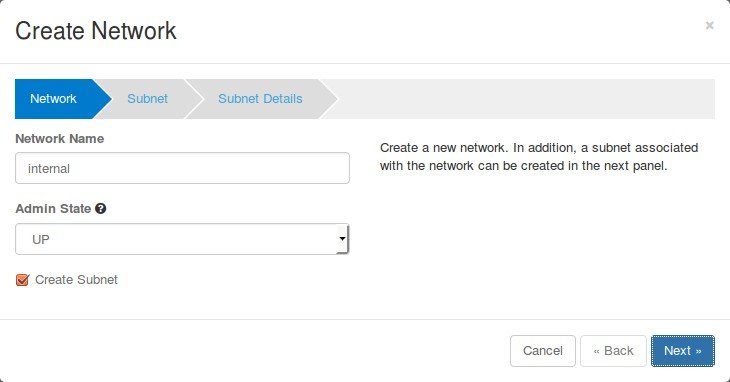The width and height of the screenshot is (730, 382).
Task: Go back with the « Back button
Action: [613, 351]
